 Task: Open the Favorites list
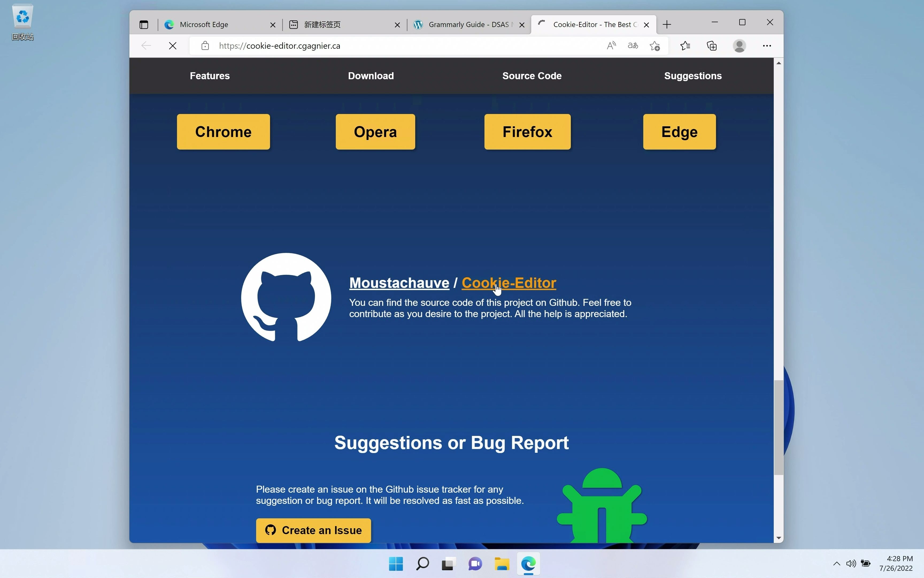click(x=685, y=46)
